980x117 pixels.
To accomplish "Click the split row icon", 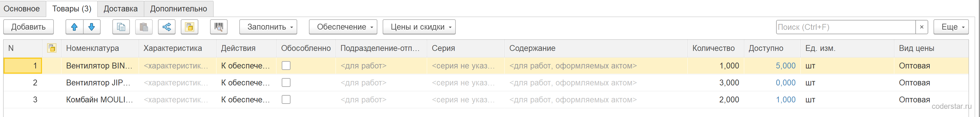I will tap(167, 27).
